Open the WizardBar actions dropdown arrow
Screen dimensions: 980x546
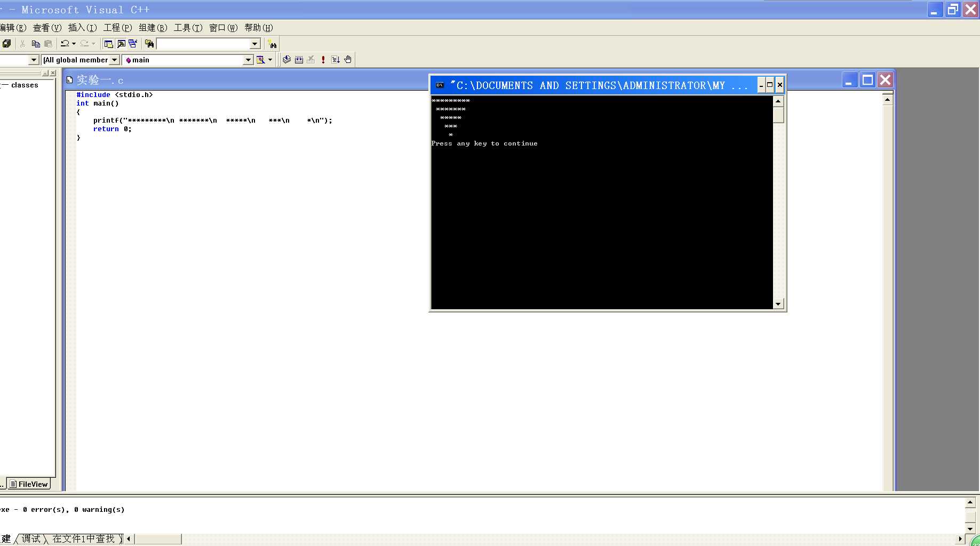pos(270,60)
